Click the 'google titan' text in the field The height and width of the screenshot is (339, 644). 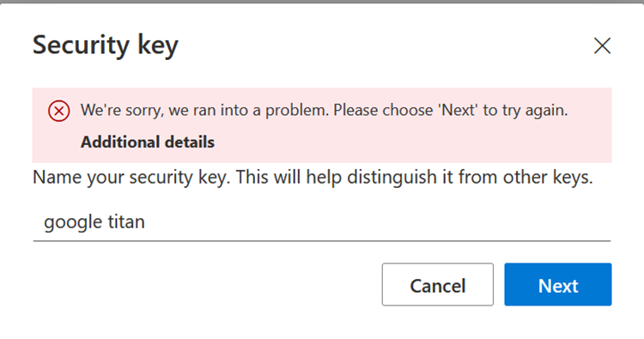click(94, 222)
